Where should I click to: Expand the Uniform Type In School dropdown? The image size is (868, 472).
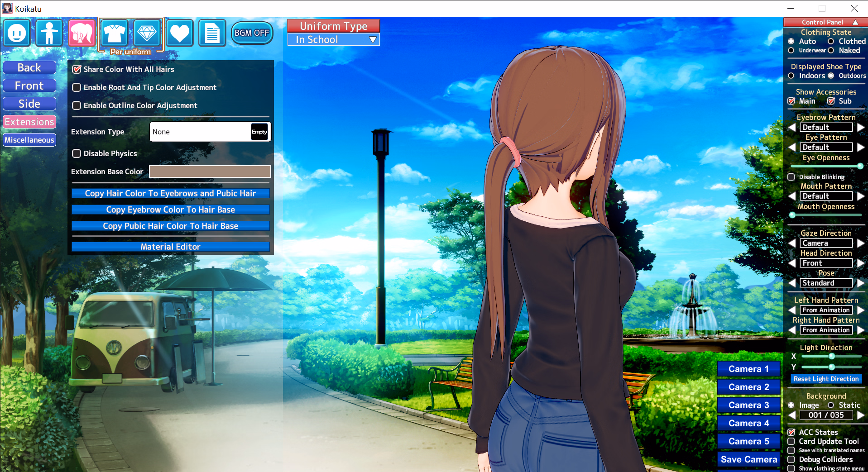click(334, 40)
